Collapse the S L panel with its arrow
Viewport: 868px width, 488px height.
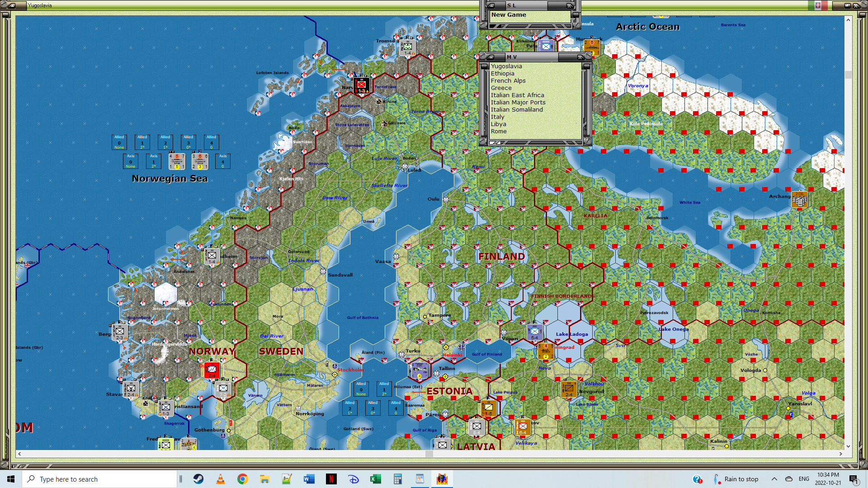pyautogui.click(x=491, y=6)
